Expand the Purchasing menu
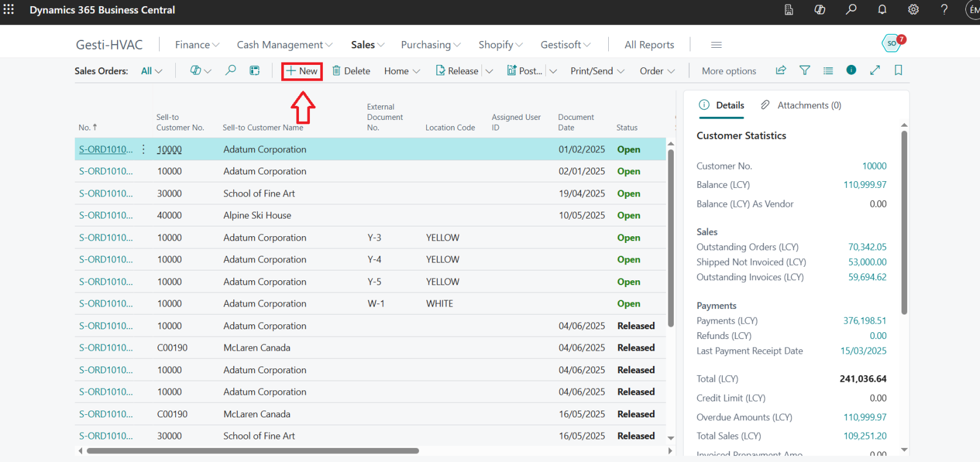This screenshot has width=980, height=462. [x=431, y=45]
